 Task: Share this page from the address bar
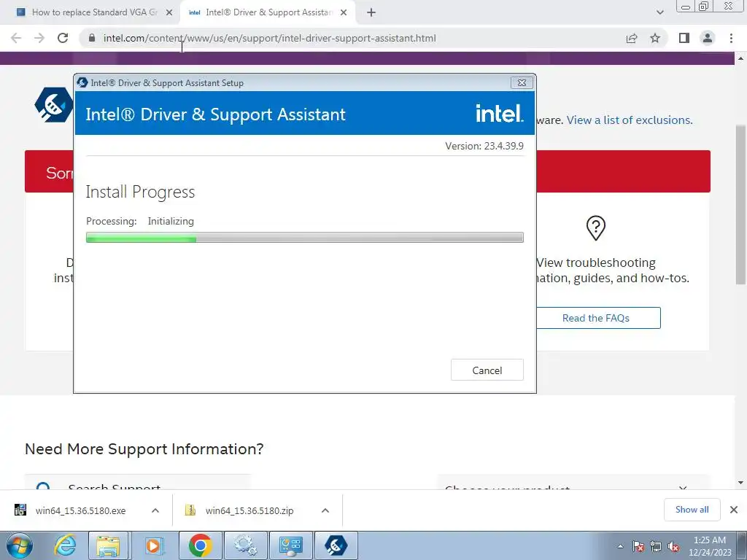(632, 38)
